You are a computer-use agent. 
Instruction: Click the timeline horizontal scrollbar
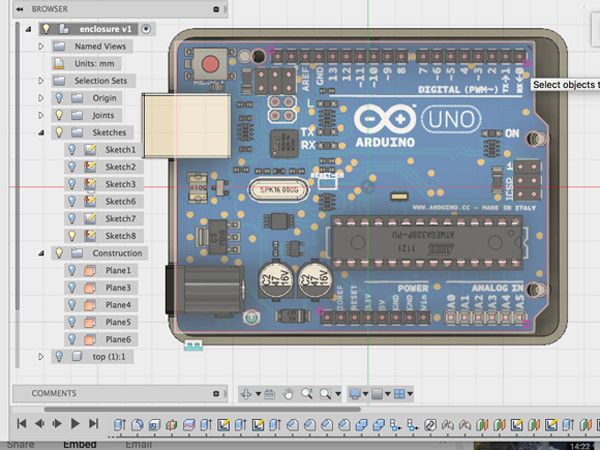202,409
